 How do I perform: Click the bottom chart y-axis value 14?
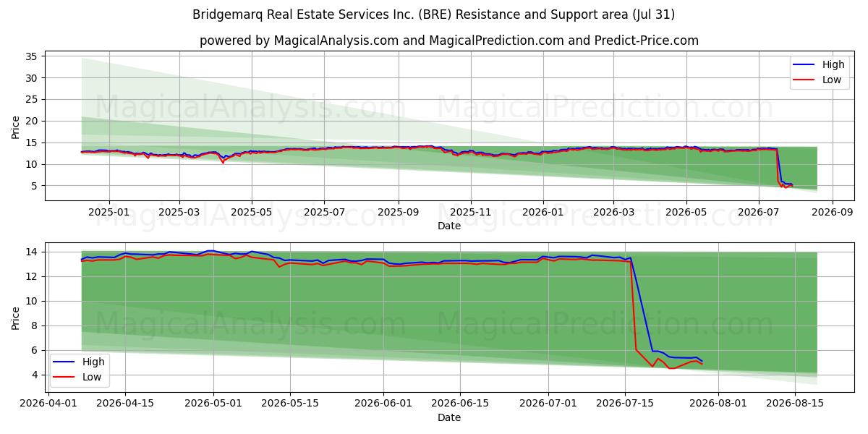(x=32, y=252)
